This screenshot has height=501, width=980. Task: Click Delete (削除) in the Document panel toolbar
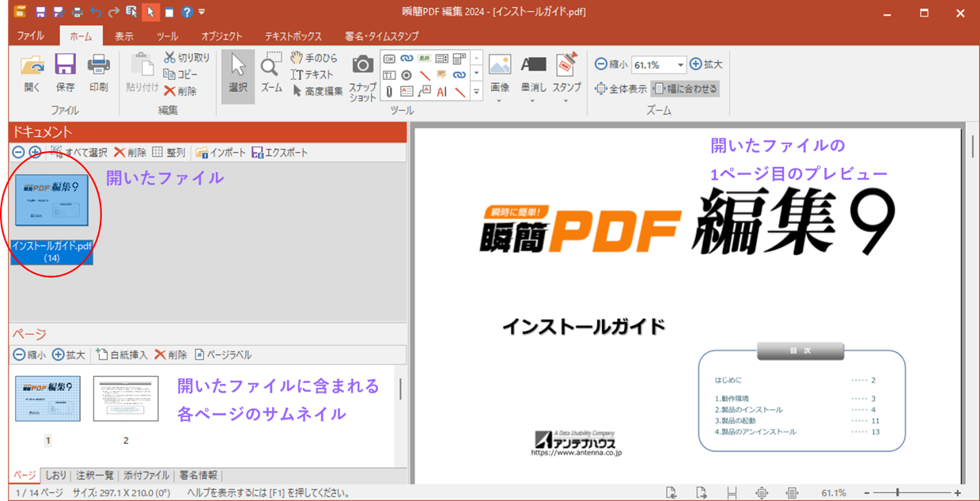click(131, 152)
